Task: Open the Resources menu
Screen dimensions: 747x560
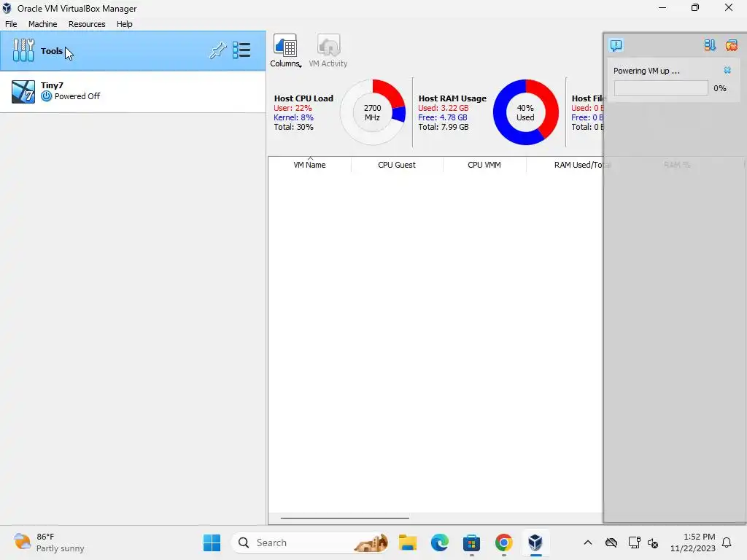Action: pyautogui.click(x=87, y=24)
